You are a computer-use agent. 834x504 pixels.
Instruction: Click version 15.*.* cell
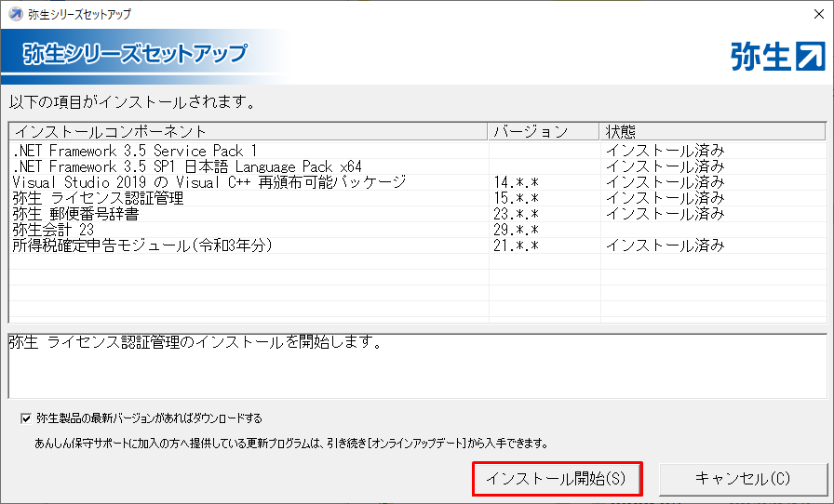click(516, 198)
